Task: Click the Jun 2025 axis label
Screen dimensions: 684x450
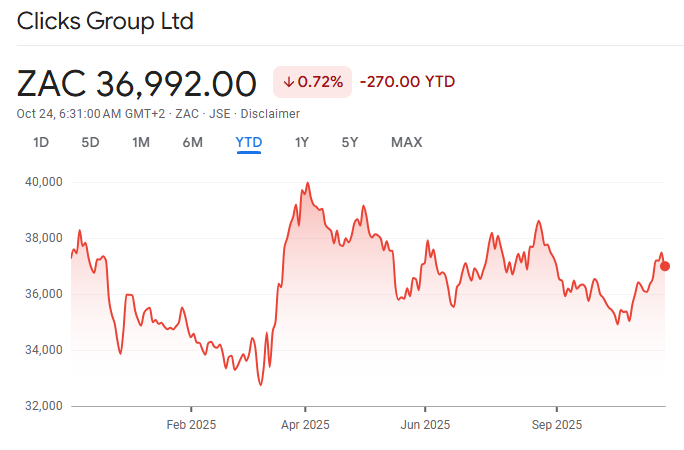Action: pyautogui.click(x=424, y=425)
